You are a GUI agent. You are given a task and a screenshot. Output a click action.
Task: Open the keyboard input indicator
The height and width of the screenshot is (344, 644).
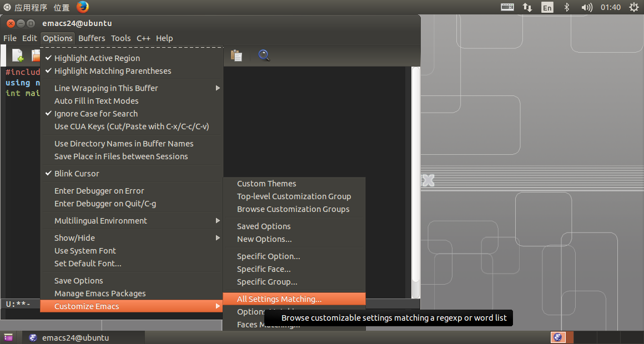[507, 7]
